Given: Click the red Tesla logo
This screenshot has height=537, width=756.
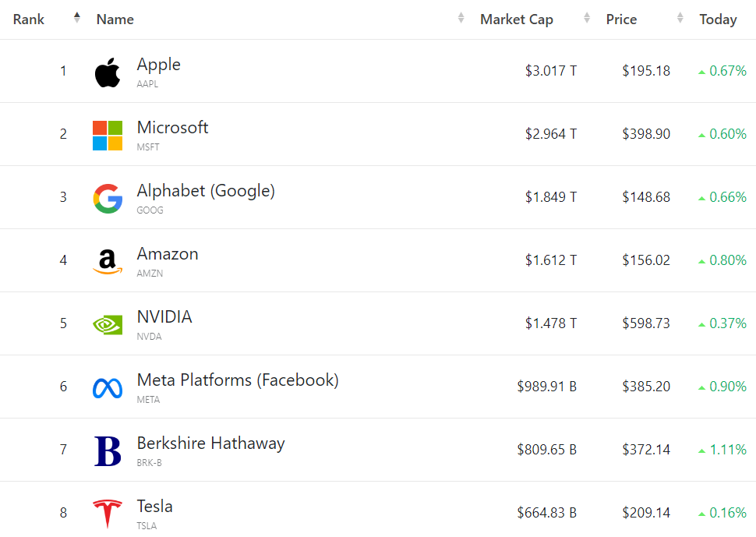Looking at the screenshot, I should (x=108, y=514).
